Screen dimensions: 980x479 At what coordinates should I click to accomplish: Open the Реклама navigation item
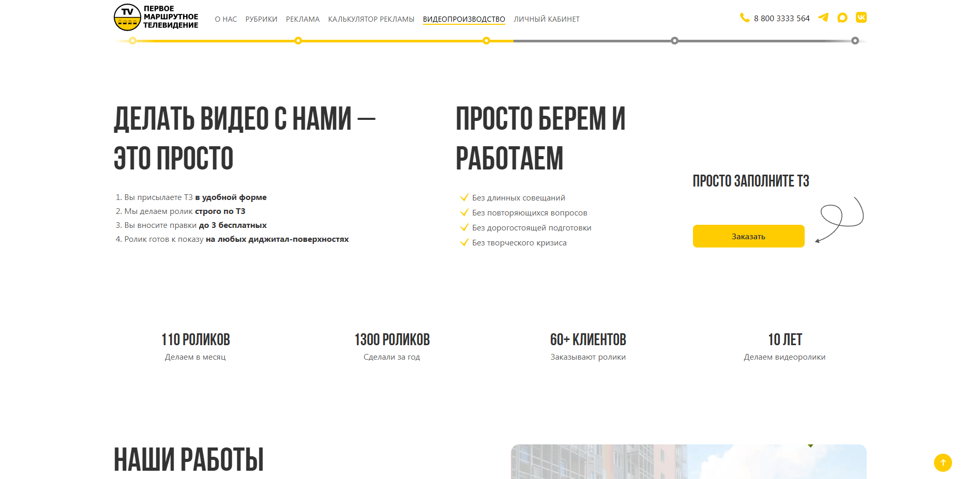click(303, 19)
